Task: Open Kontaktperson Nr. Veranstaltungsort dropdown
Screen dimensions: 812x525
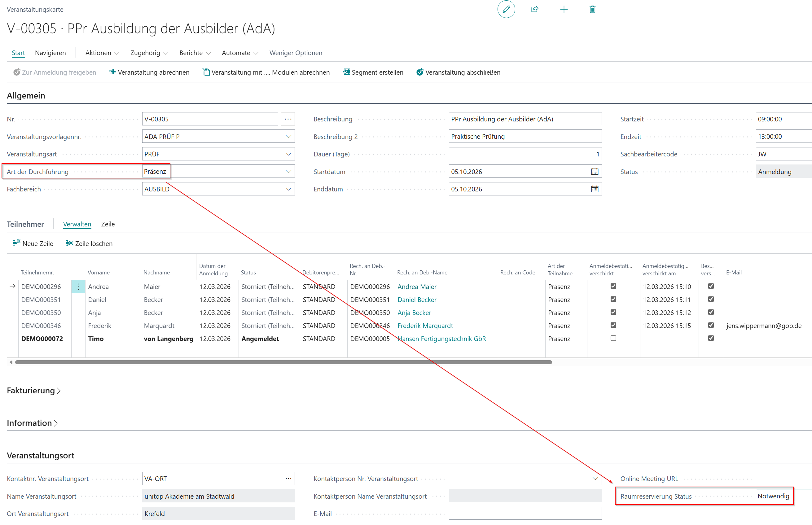Action: tap(595, 478)
